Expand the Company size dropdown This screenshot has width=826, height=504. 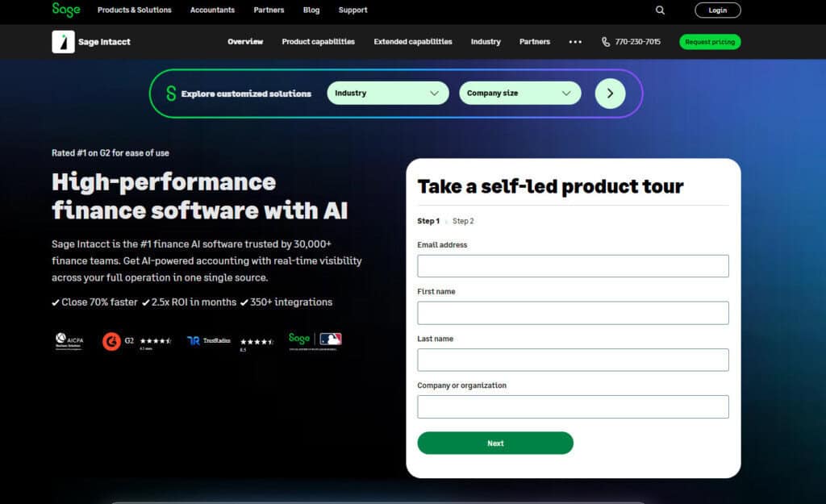tap(519, 94)
